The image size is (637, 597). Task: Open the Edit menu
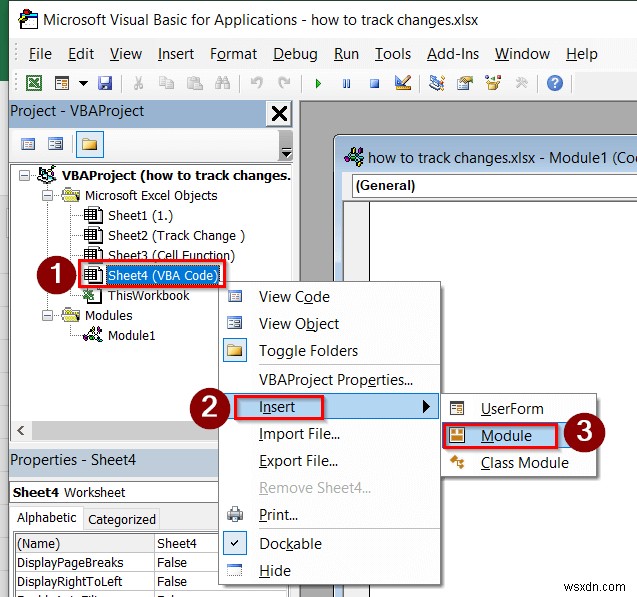click(x=81, y=54)
